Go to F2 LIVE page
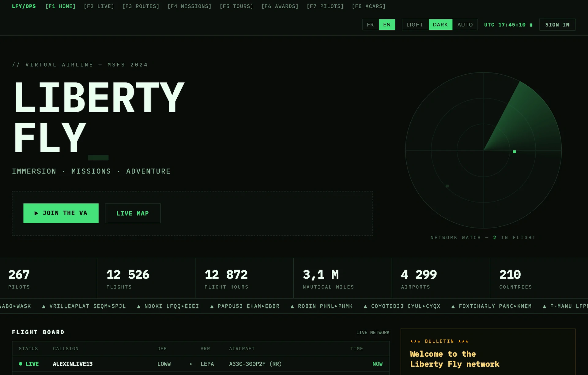Image resolution: width=588 pixels, height=375 pixels. tap(99, 6)
